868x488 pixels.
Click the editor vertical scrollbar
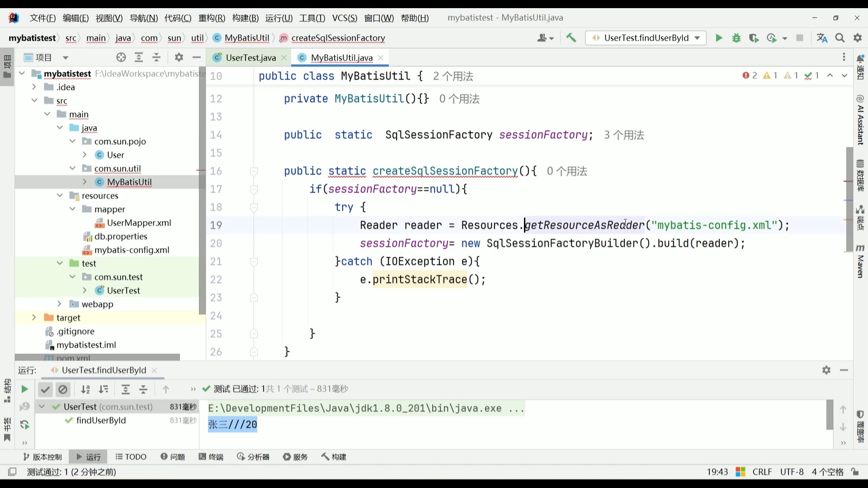click(x=849, y=199)
